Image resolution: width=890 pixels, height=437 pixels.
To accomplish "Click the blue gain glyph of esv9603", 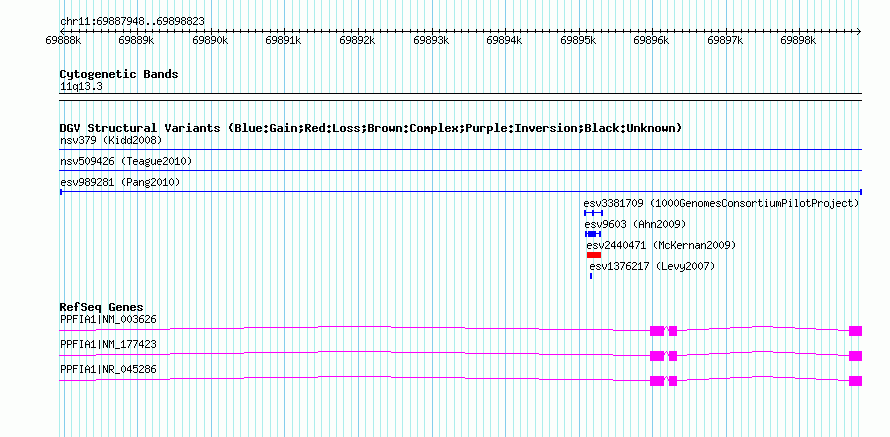I will tap(593, 234).
